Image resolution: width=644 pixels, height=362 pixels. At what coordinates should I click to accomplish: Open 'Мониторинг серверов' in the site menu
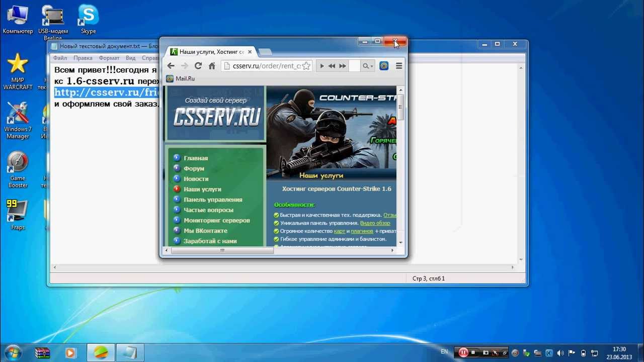pos(216,220)
